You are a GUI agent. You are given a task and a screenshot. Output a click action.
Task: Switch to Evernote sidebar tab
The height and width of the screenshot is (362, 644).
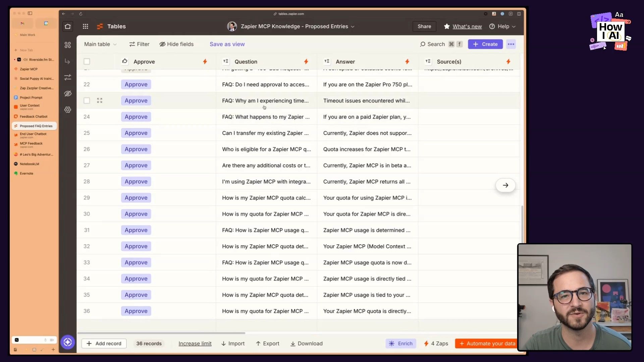pyautogui.click(x=34, y=173)
